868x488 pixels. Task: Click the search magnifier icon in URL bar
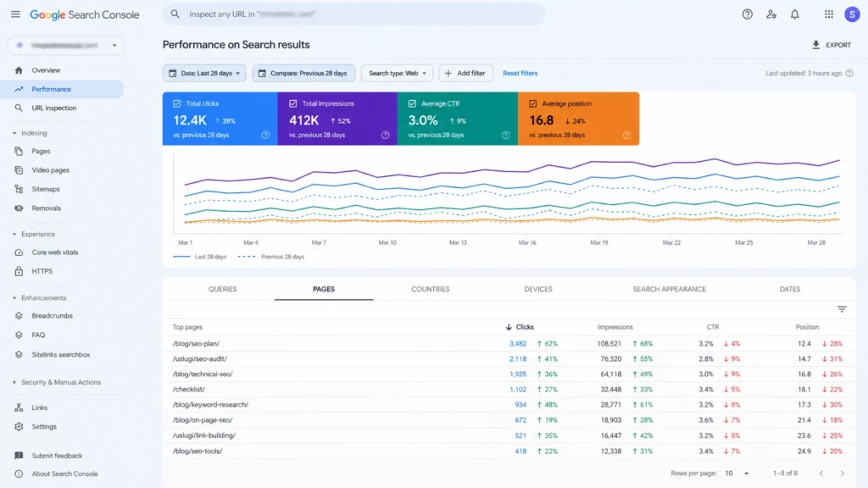point(175,14)
